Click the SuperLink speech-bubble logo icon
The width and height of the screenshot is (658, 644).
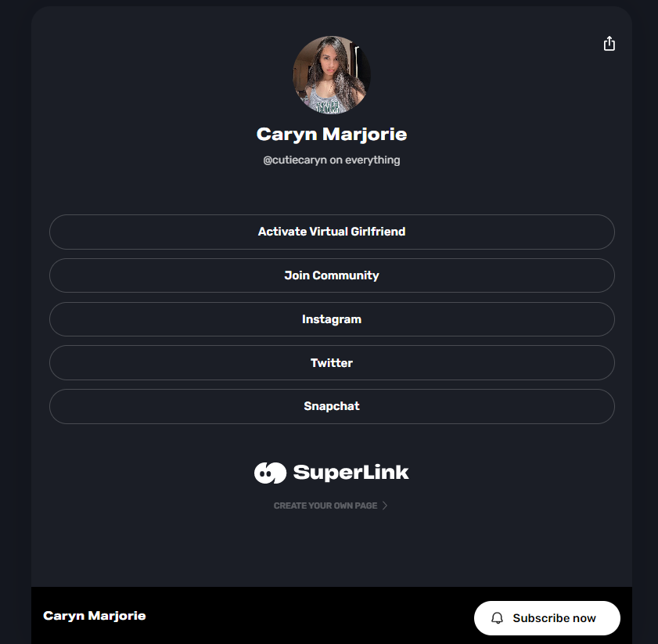click(270, 473)
